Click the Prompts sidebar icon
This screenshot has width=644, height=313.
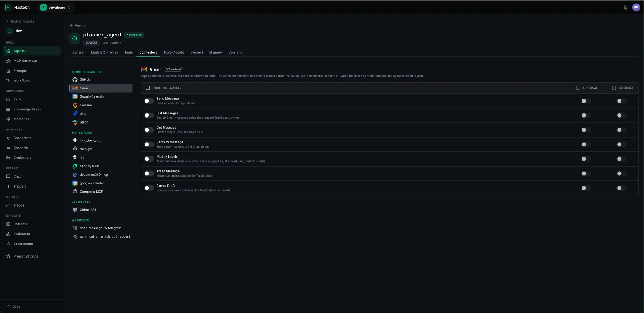8,71
